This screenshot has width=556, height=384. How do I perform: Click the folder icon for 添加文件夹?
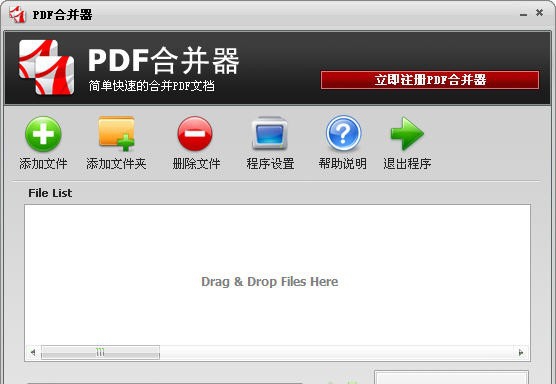(117, 133)
